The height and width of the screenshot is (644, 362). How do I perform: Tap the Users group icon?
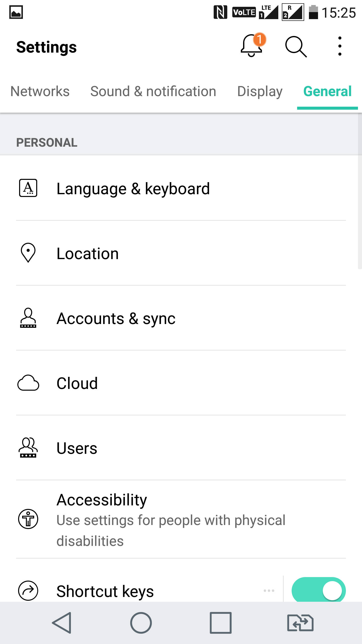click(x=28, y=448)
